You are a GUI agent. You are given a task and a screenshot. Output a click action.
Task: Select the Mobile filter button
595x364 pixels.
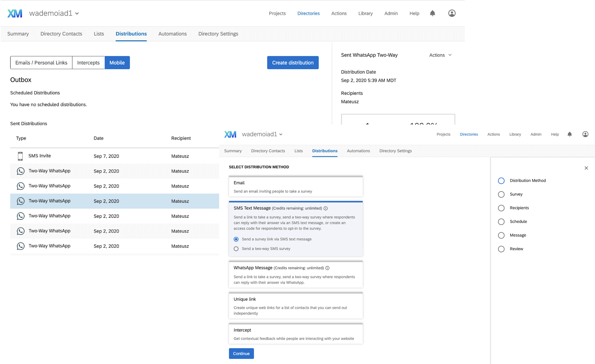(117, 63)
